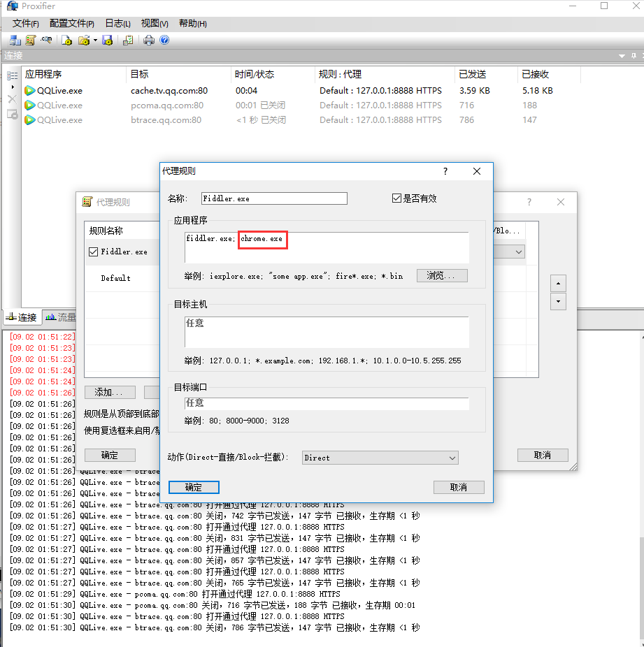Click 浏览... browse button
Viewport: 644px width, 647px height.
[442, 275]
